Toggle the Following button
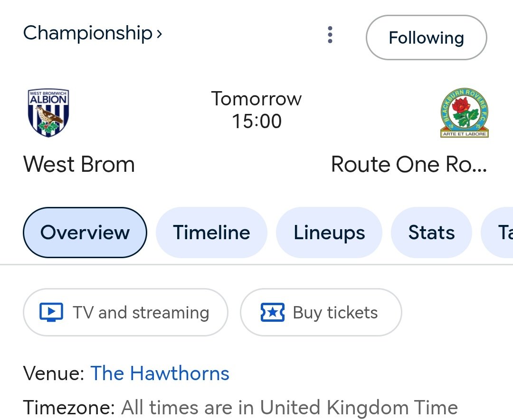The image size is (513, 420). click(426, 37)
